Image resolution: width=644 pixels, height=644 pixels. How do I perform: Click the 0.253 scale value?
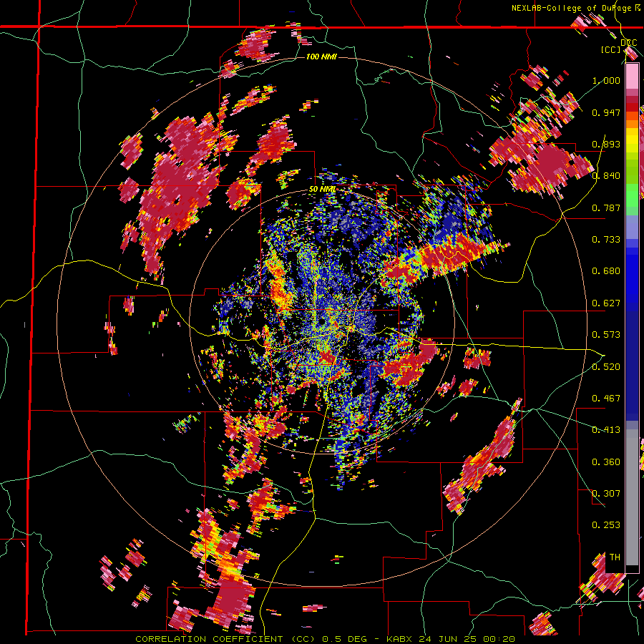coord(606,525)
